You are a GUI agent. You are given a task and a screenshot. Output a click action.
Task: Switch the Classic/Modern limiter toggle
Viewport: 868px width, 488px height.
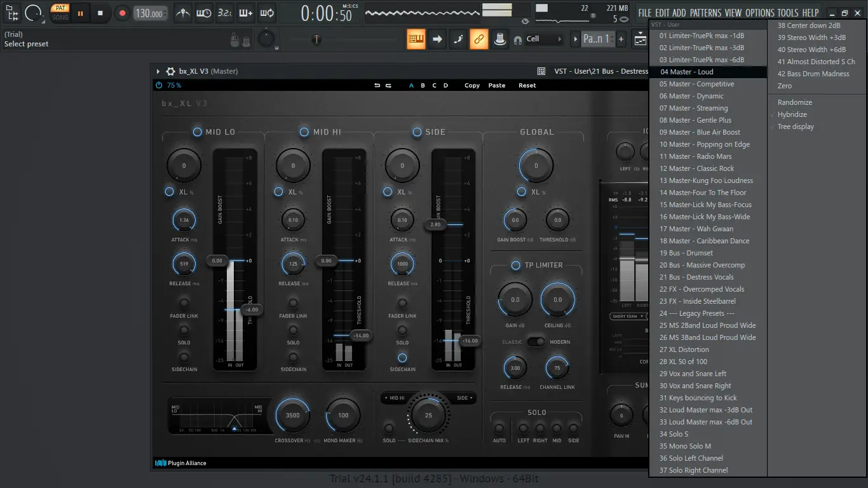tap(536, 342)
